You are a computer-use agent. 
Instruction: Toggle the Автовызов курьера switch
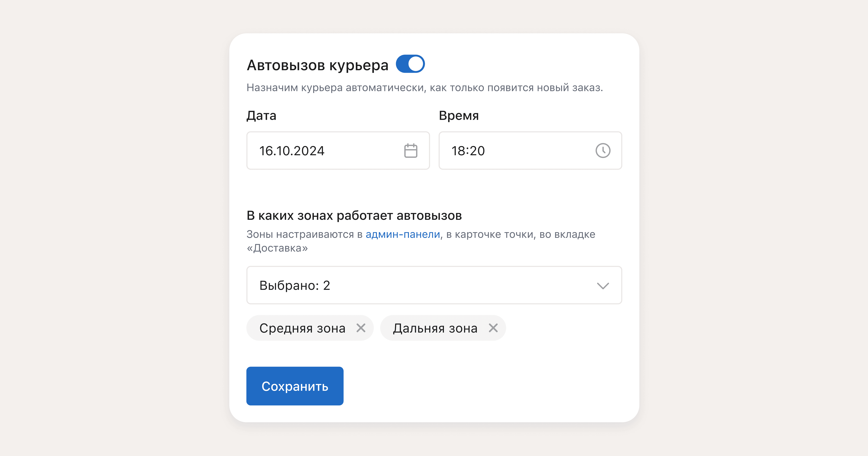coord(410,64)
